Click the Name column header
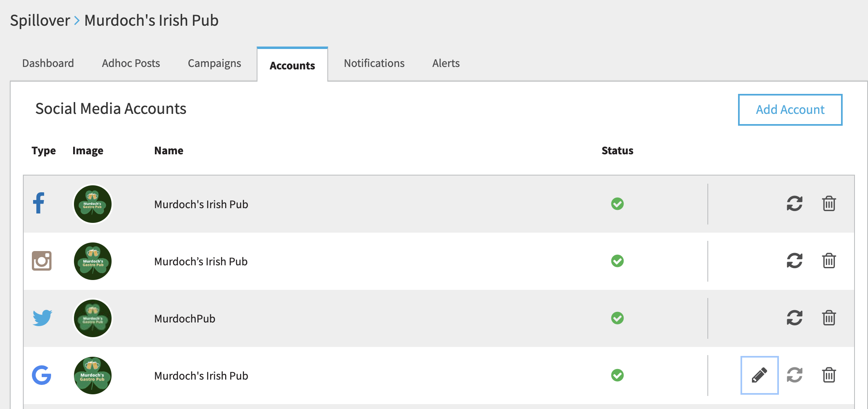 coord(169,151)
